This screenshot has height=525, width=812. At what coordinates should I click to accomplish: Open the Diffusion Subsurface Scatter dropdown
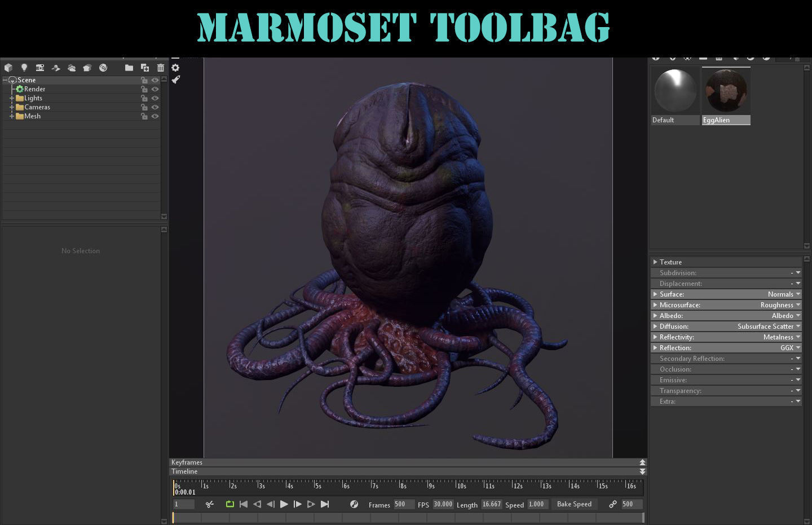[798, 327]
